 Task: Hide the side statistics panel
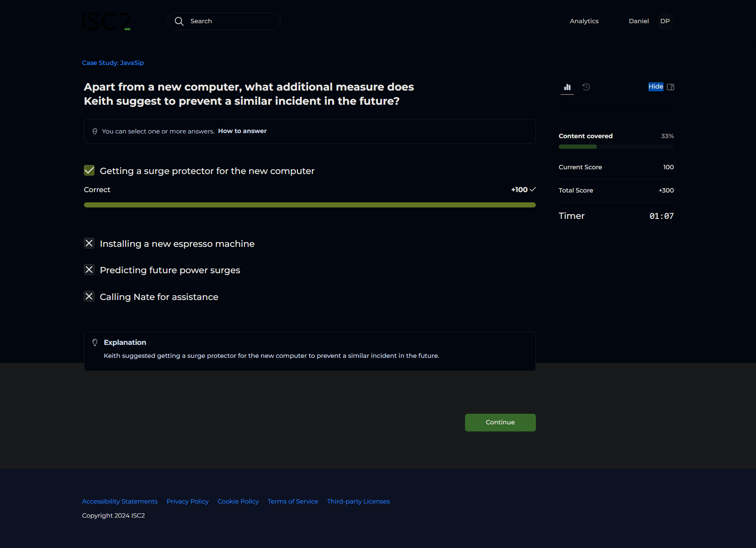[x=656, y=87]
